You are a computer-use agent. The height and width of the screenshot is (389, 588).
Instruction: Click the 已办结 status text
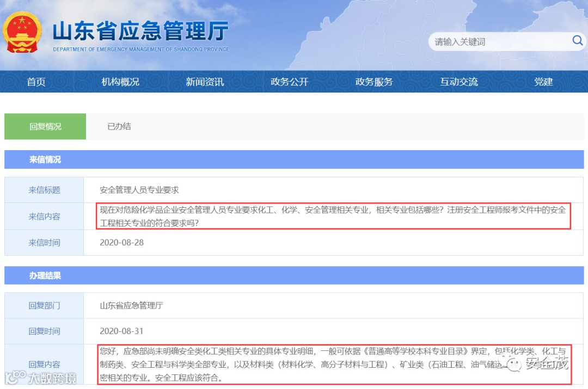click(119, 127)
